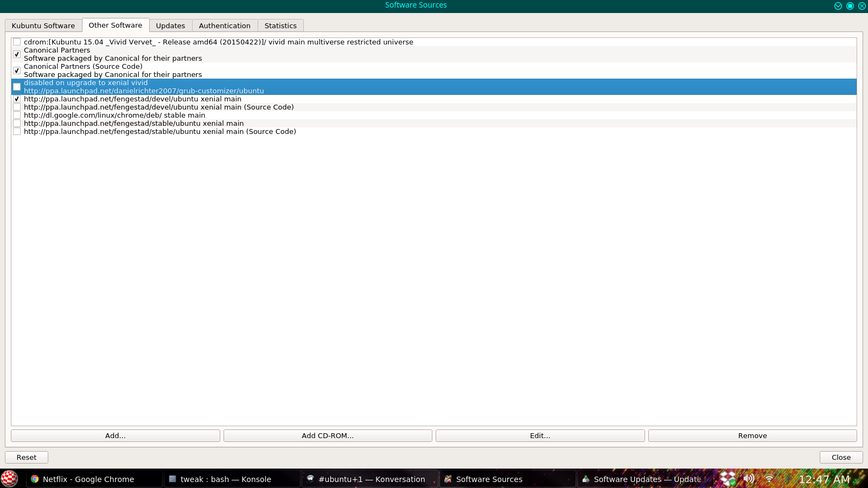Image resolution: width=868 pixels, height=488 pixels.
Task: Toggle the cdrom Kubuntu 15.04 source checkbox
Action: (17, 42)
